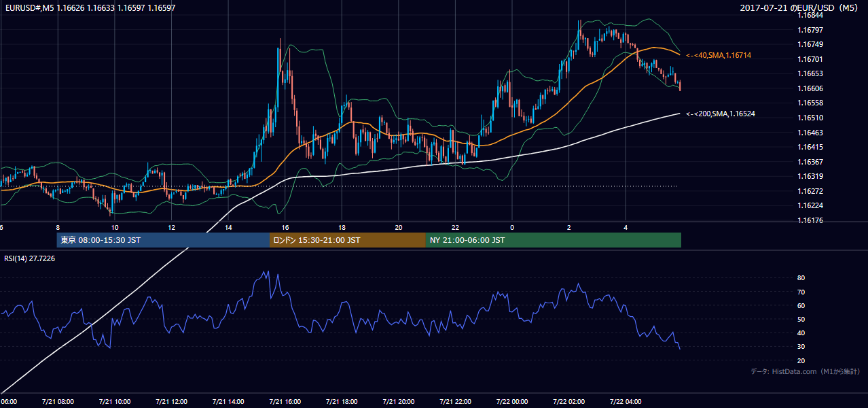Click hour tick 22 under the price chart
The image size is (868, 408).
click(455, 227)
